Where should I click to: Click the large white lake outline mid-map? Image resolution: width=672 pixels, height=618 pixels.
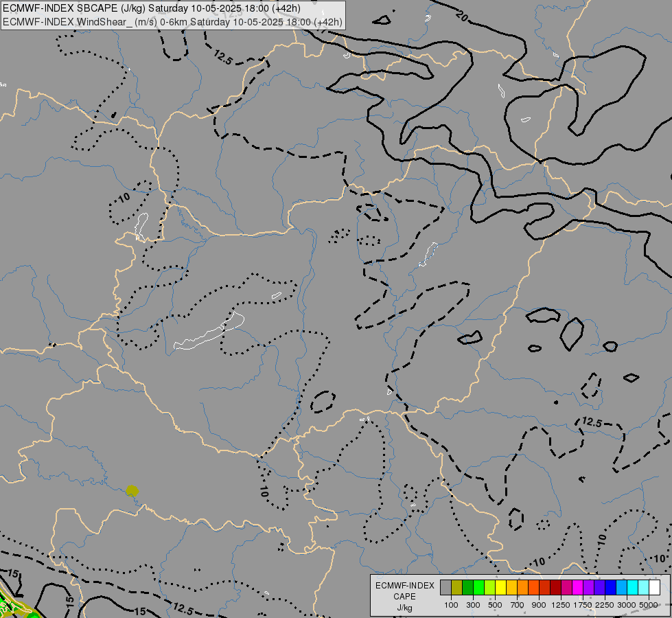tap(209, 331)
